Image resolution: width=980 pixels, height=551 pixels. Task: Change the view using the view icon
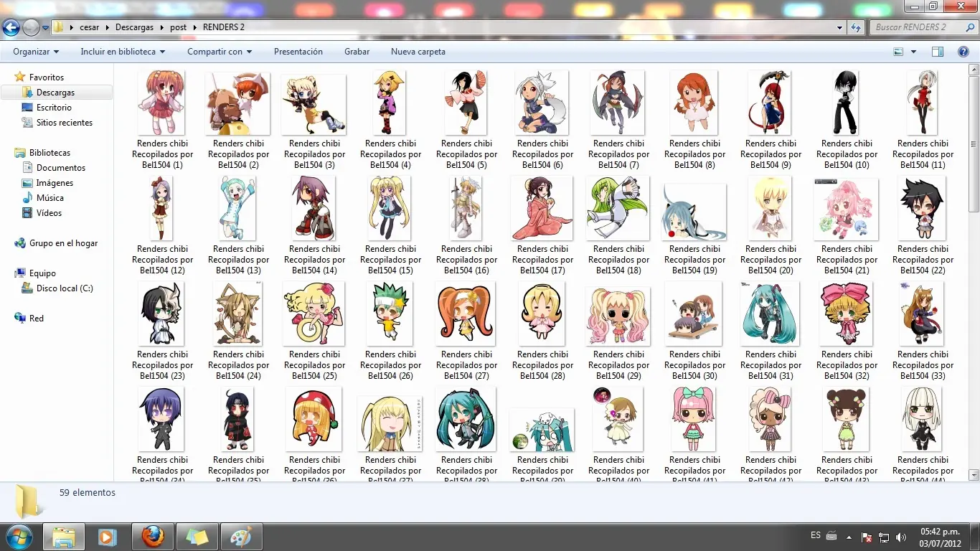pos(898,52)
